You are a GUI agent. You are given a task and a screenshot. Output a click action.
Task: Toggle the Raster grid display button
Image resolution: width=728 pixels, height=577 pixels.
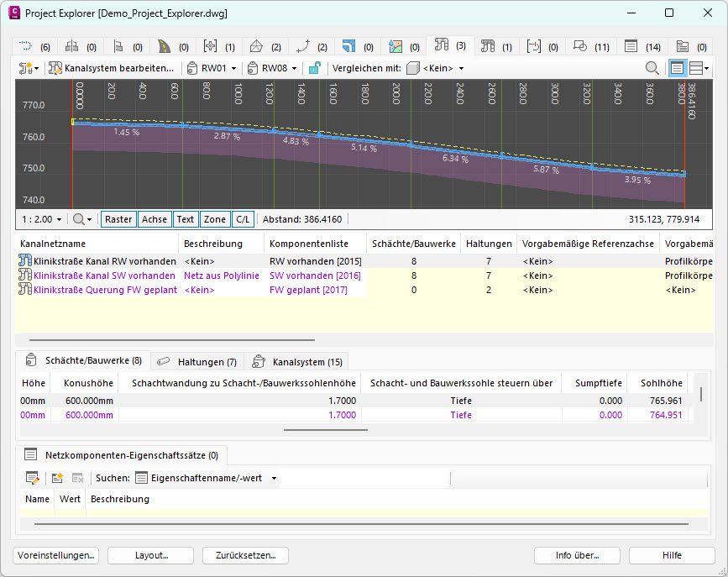pos(118,219)
